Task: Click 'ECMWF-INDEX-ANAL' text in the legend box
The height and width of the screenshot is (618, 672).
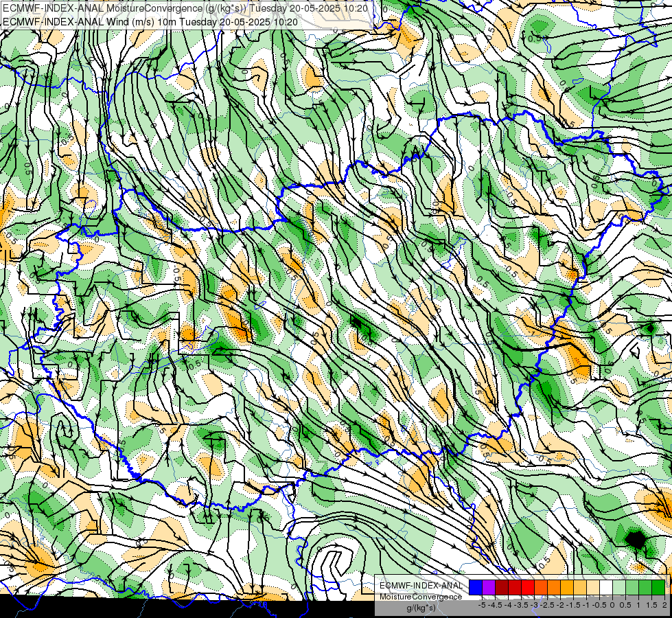Action: (421, 586)
